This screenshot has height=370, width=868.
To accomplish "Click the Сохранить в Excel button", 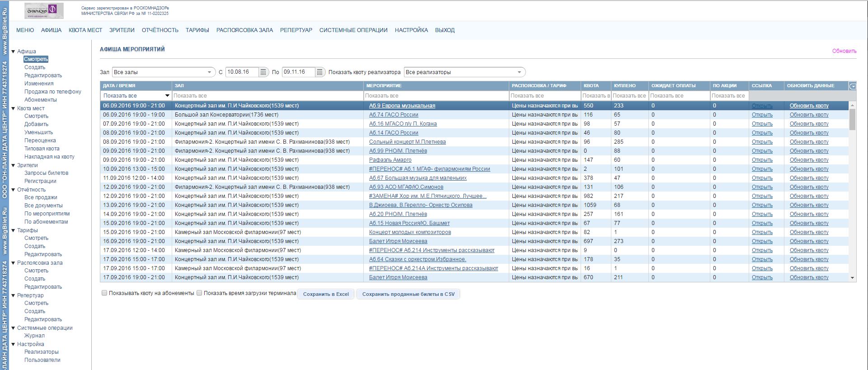I will [x=326, y=294].
